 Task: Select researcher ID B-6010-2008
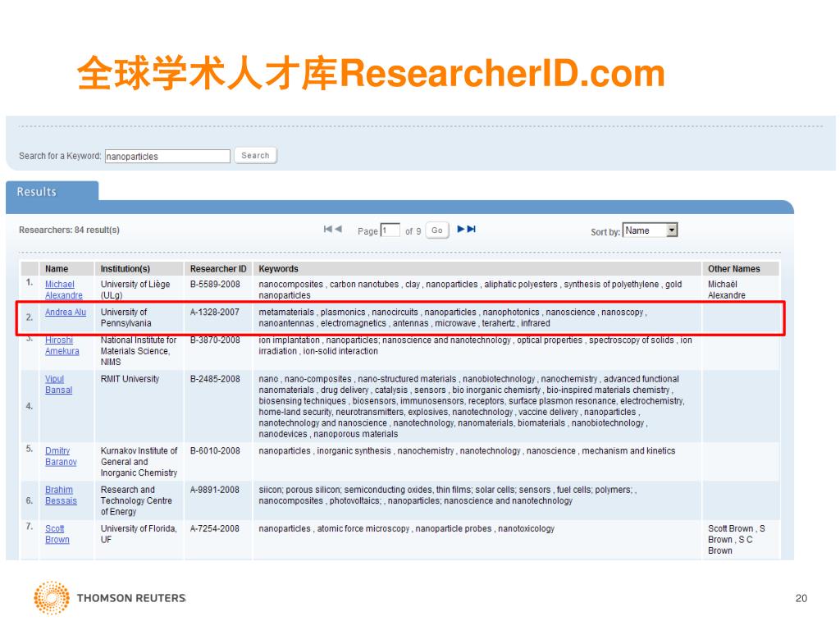click(x=215, y=450)
